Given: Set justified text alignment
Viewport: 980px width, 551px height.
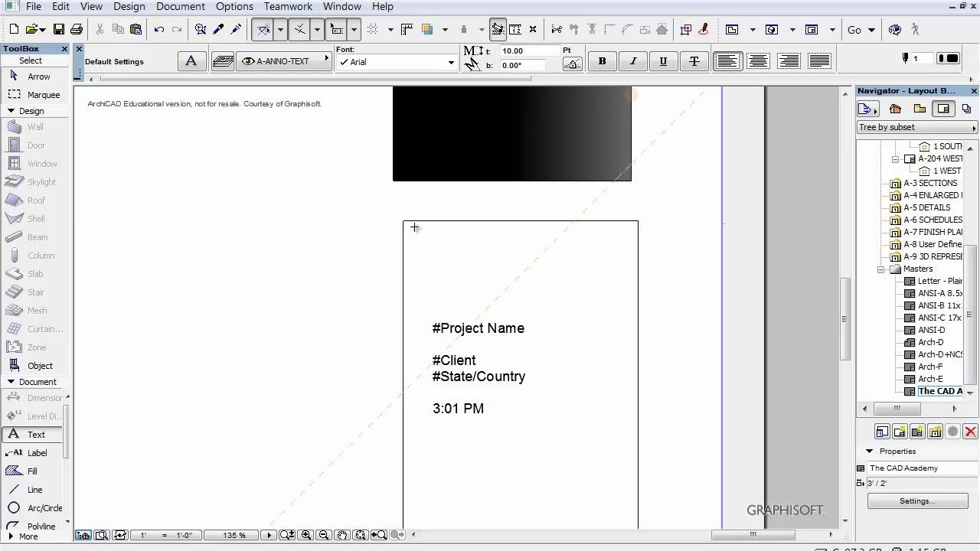Looking at the screenshot, I should 819,61.
